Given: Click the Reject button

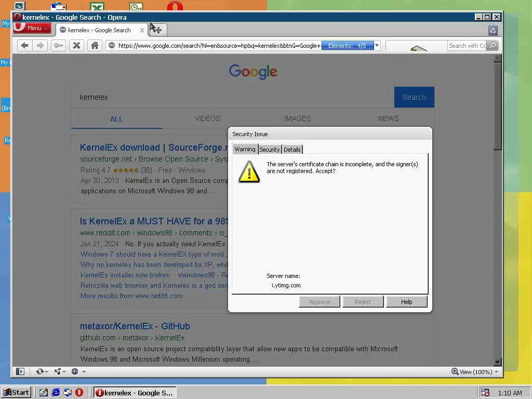Looking at the screenshot, I should coord(363,302).
